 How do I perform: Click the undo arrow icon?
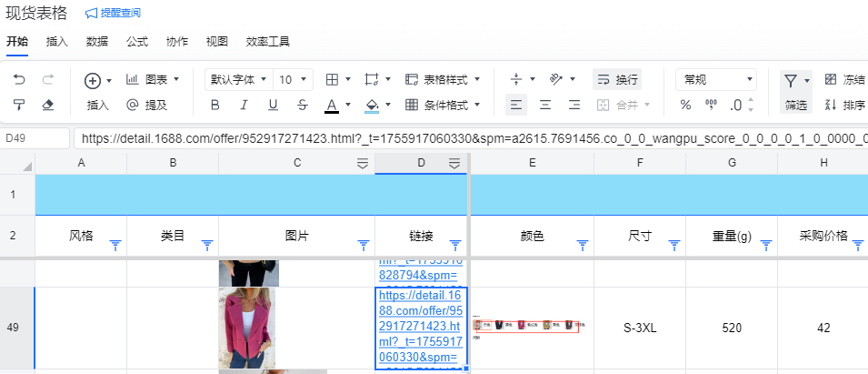pos(19,80)
